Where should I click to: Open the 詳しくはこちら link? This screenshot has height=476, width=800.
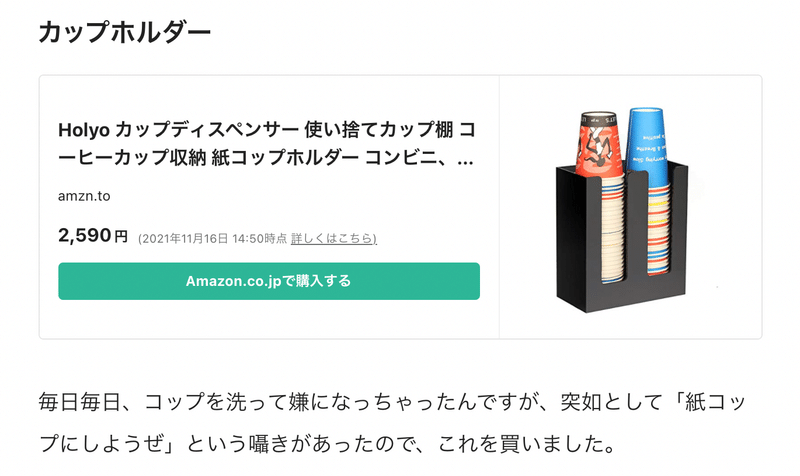[334, 238]
